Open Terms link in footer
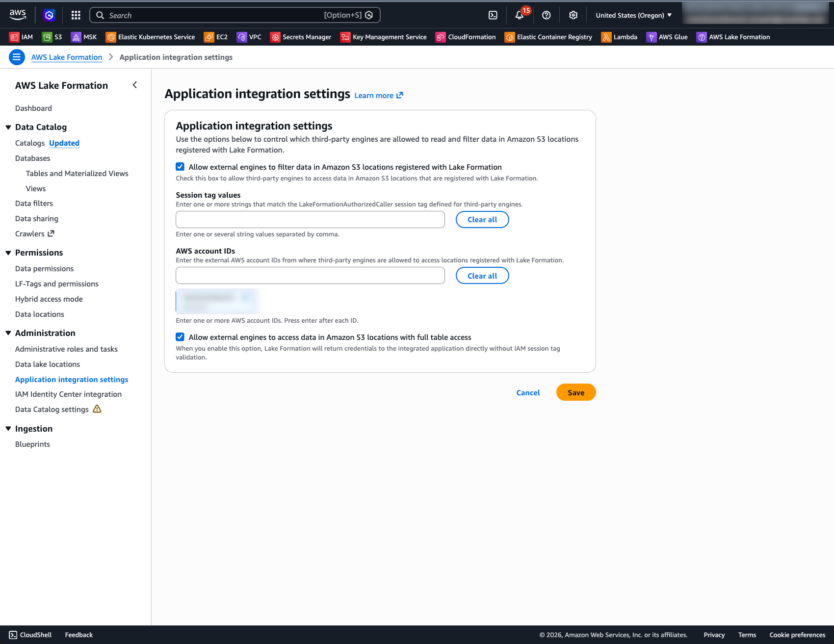Screen dimensions: 834x644 (747, 635)
